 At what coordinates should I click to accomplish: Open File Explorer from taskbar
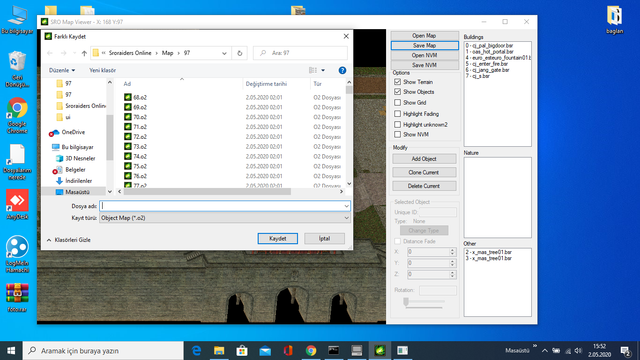tap(219, 351)
